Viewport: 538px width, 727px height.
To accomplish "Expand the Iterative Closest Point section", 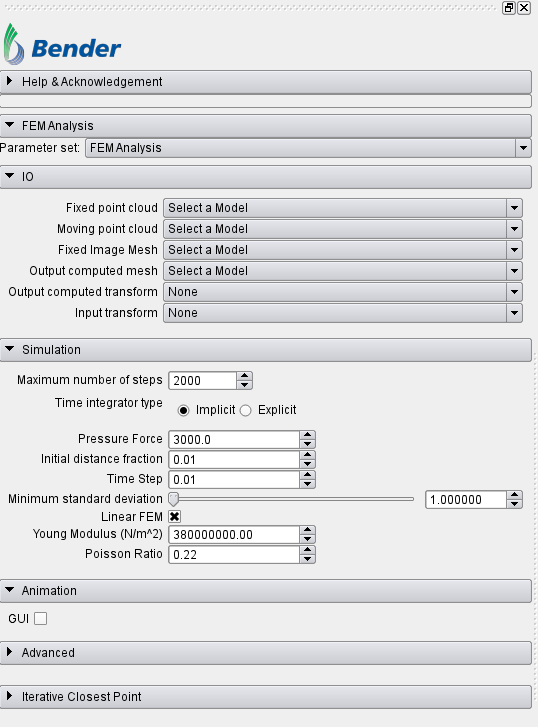I will [x=266, y=697].
